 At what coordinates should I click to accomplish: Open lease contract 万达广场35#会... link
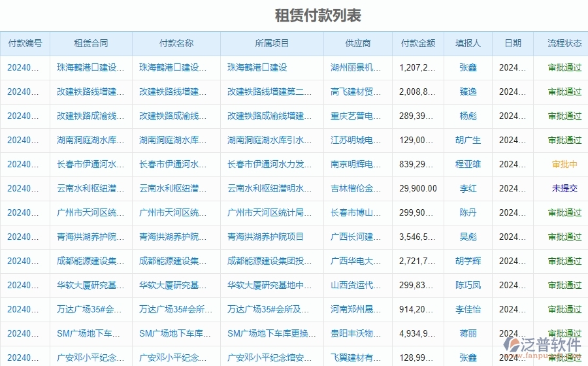pos(89,309)
